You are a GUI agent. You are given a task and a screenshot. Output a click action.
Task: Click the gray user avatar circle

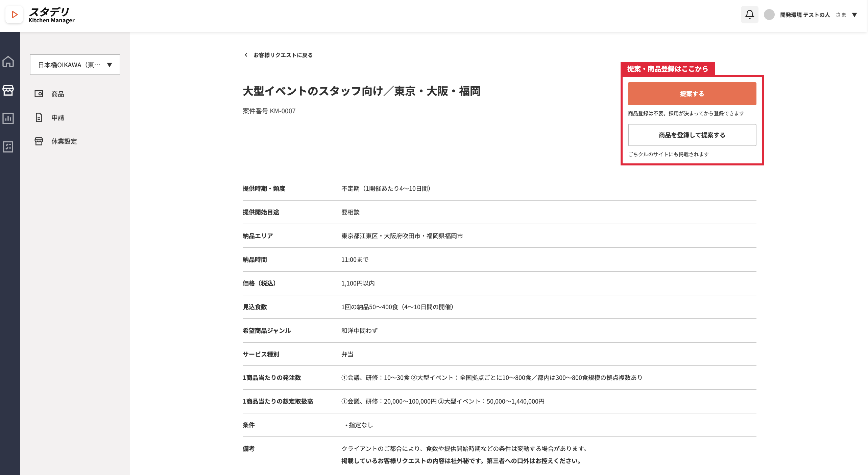point(769,15)
